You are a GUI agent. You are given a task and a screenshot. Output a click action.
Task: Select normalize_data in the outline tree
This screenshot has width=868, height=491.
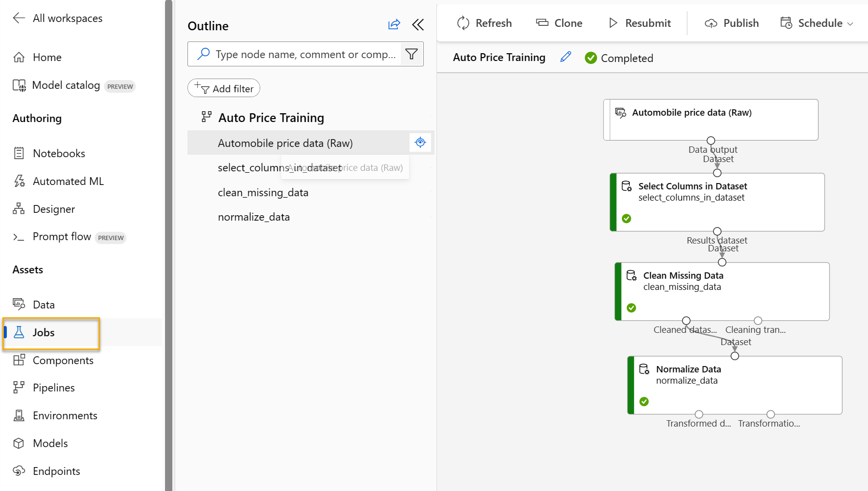(254, 217)
